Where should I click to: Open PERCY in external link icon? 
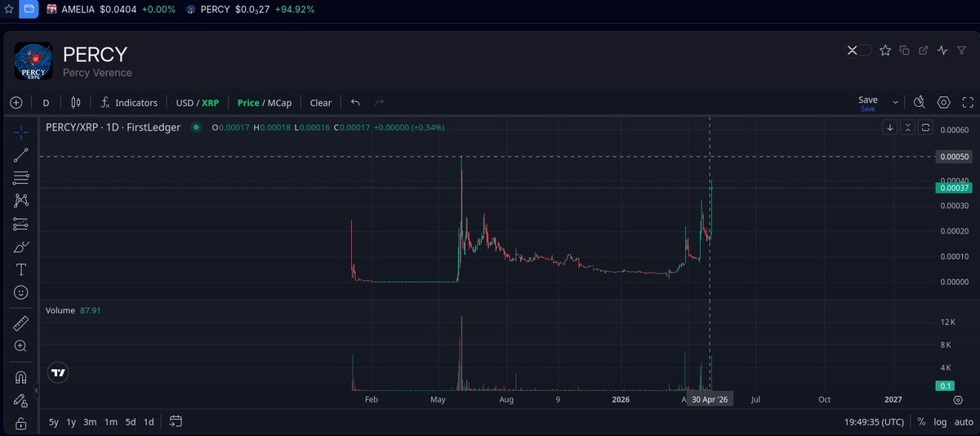924,51
